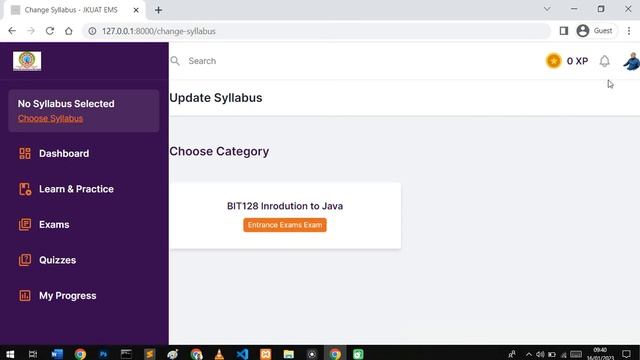The image size is (640, 360).
Task: Open Chrome three-dot menu
Action: click(629, 31)
